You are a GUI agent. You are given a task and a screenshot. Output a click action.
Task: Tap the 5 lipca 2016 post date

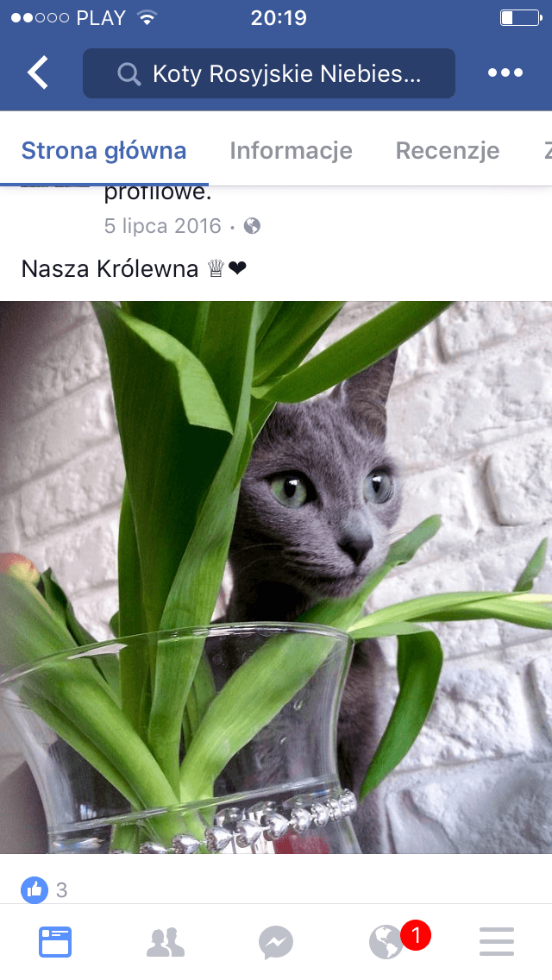coord(162,226)
